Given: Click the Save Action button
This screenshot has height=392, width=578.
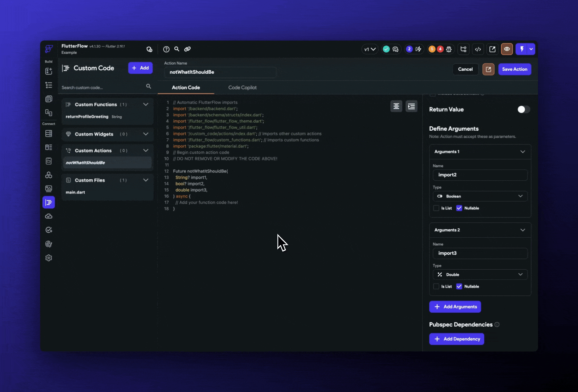Looking at the screenshot, I should [x=514, y=69].
